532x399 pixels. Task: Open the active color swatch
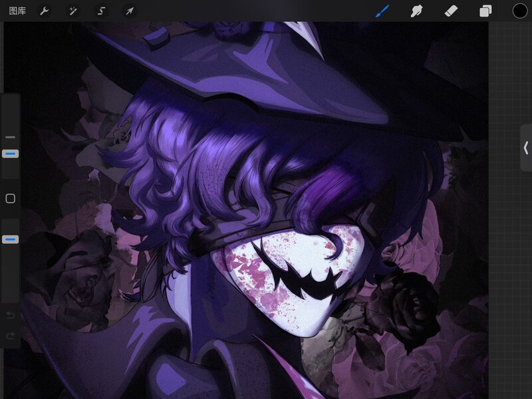tap(520, 11)
